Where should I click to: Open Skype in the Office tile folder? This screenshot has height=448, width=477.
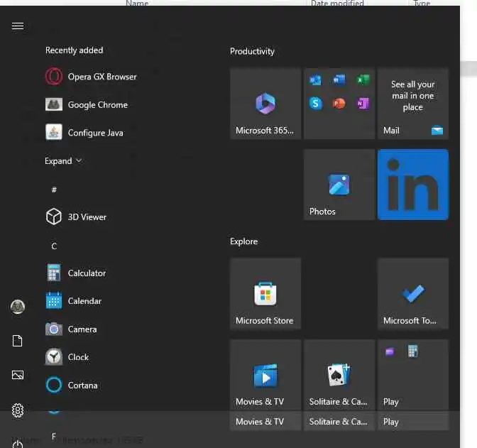click(315, 104)
